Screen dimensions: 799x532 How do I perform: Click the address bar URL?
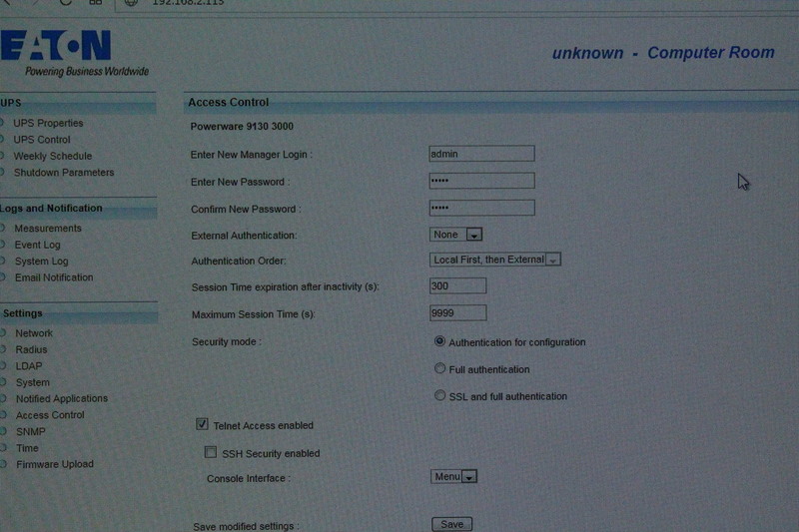188,3
